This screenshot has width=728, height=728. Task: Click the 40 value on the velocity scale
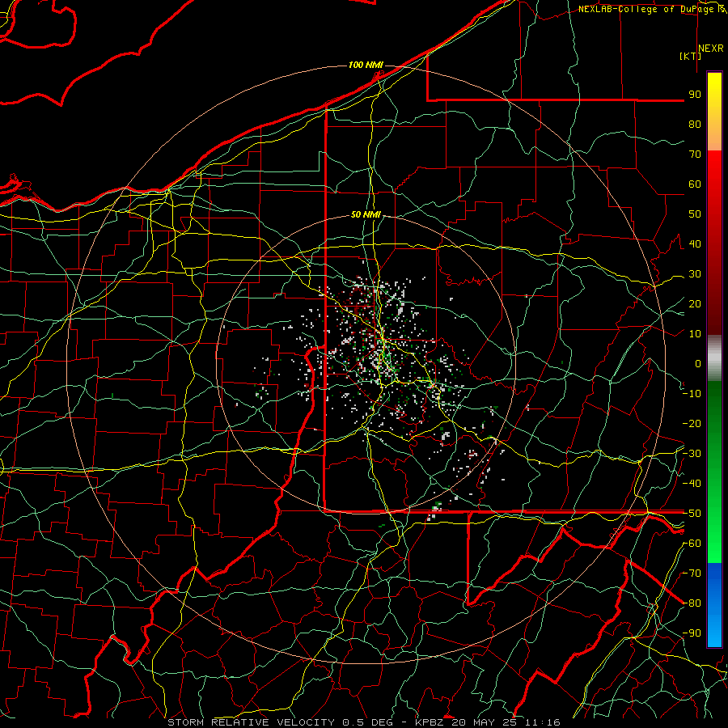[x=695, y=243]
